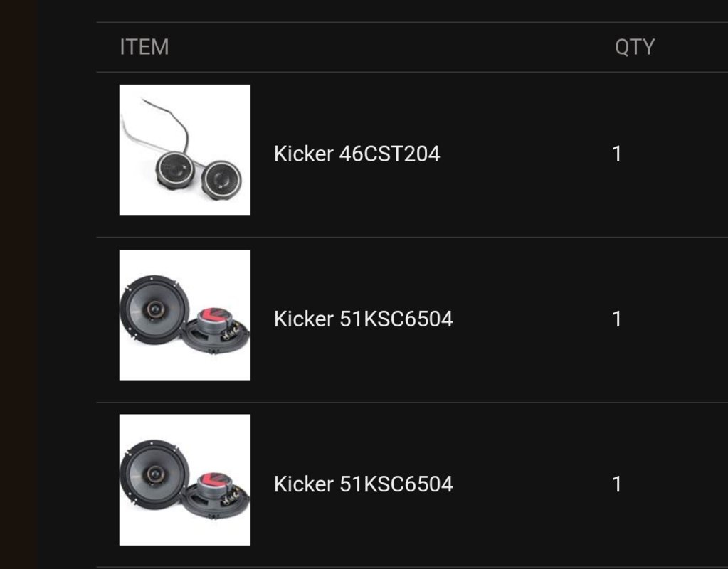Screen dimensions: 728x569
Task: Click the left tweeter in the 46CST204 image
Action: click(x=175, y=169)
